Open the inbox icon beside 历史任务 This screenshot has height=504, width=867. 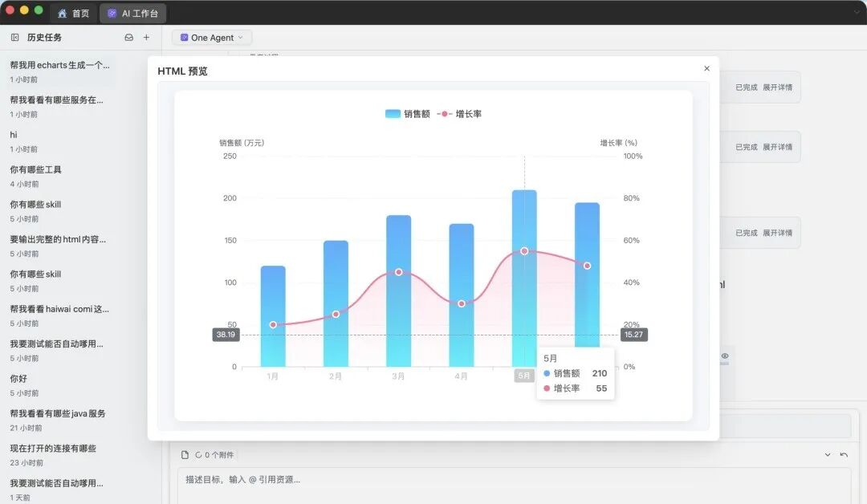[x=128, y=38]
